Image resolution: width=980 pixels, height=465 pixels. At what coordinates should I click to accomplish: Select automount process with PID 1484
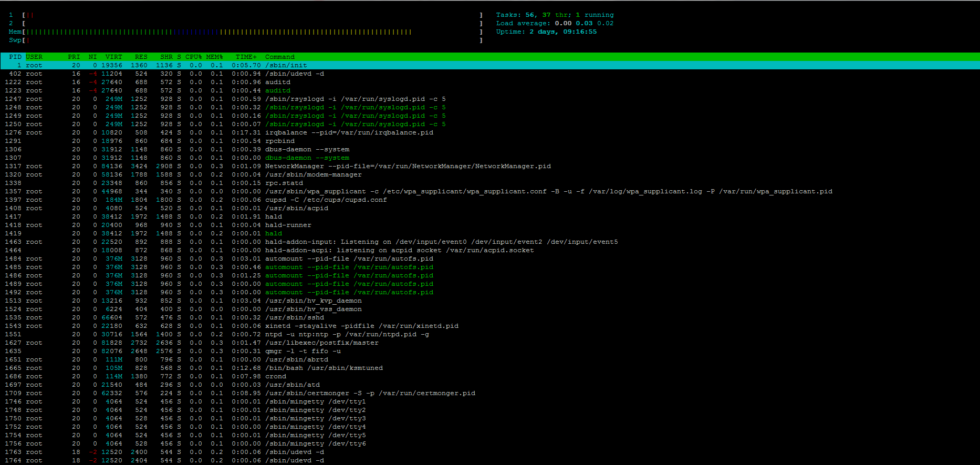(490, 259)
